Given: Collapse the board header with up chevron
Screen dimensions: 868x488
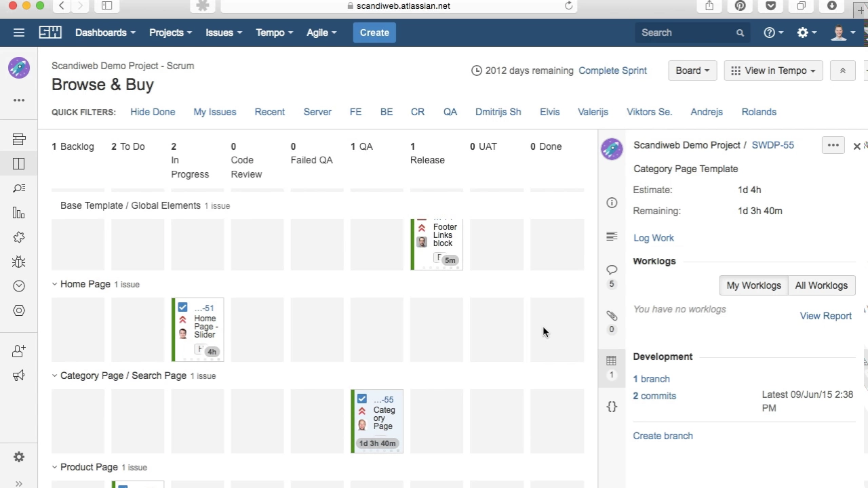Looking at the screenshot, I should 843,70.
